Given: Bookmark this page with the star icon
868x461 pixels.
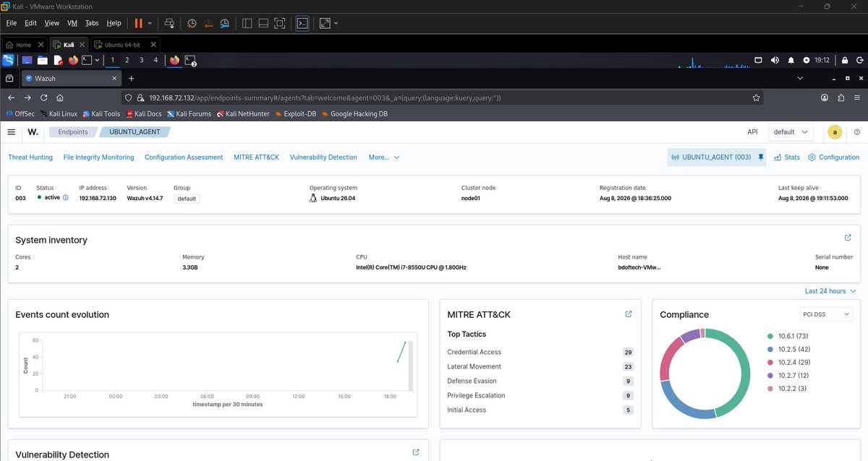Looking at the screenshot, I should [756, 98].
